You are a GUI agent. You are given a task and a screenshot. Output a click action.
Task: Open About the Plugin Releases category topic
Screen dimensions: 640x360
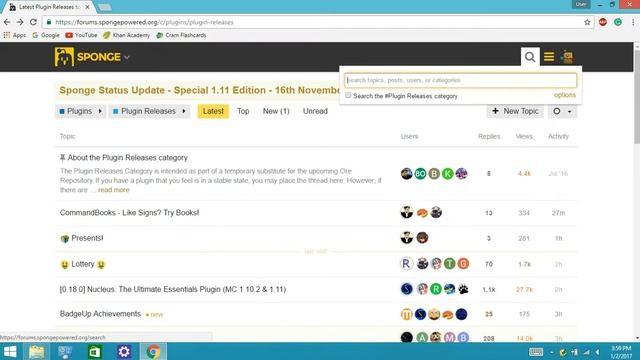pos(127,158)
